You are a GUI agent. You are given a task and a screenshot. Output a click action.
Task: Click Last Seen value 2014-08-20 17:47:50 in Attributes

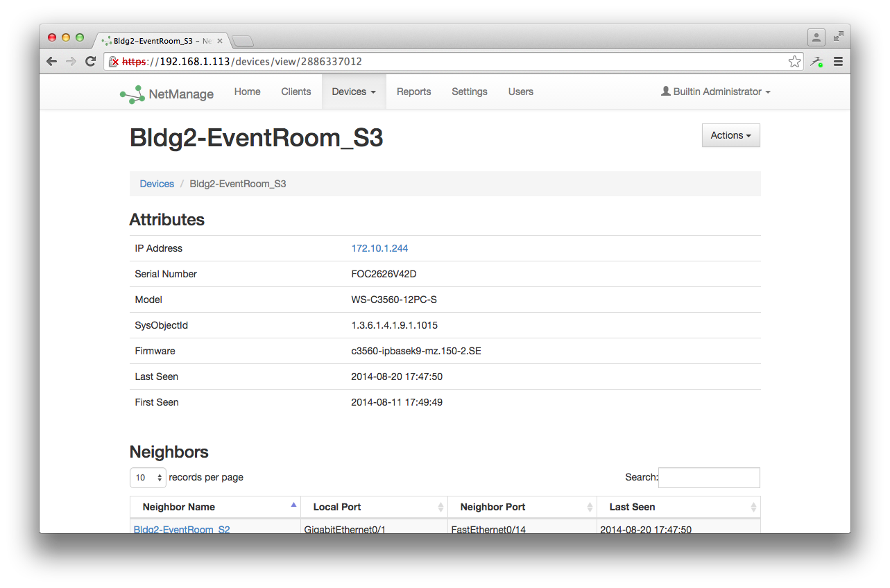[x=397, y=377]
